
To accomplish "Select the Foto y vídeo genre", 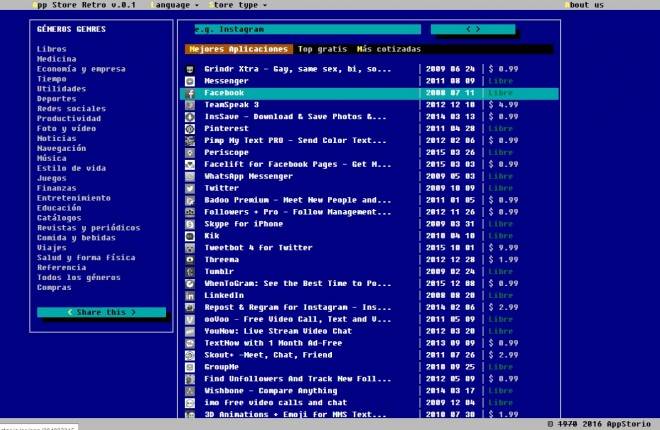I will tap(66, 128).
